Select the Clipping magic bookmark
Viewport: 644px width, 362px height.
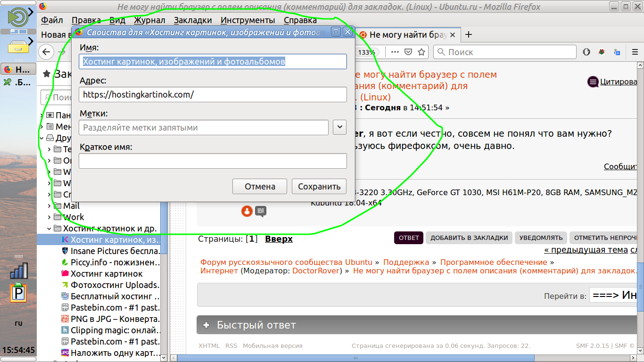coord(111,330)
